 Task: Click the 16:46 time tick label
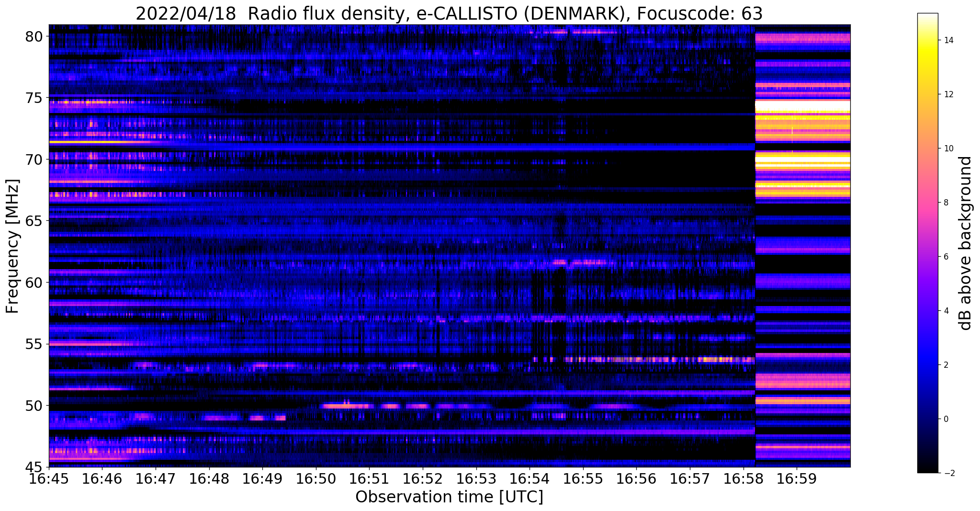[101, 478]
